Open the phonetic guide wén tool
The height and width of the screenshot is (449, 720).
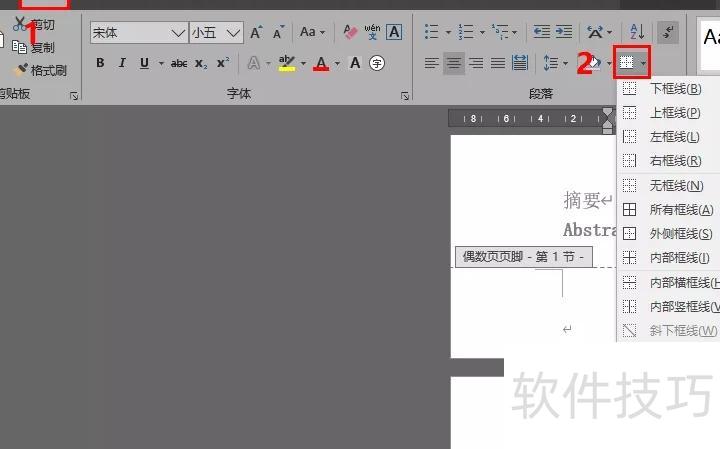372,32
